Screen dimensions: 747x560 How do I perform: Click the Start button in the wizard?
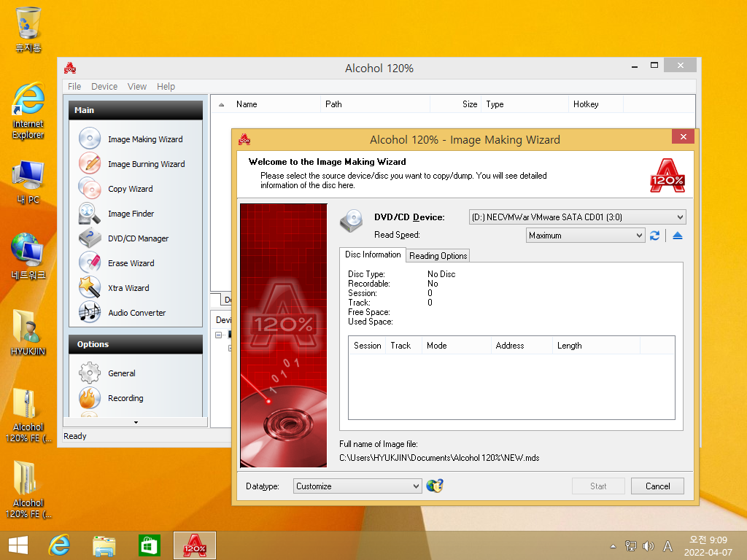598,486
